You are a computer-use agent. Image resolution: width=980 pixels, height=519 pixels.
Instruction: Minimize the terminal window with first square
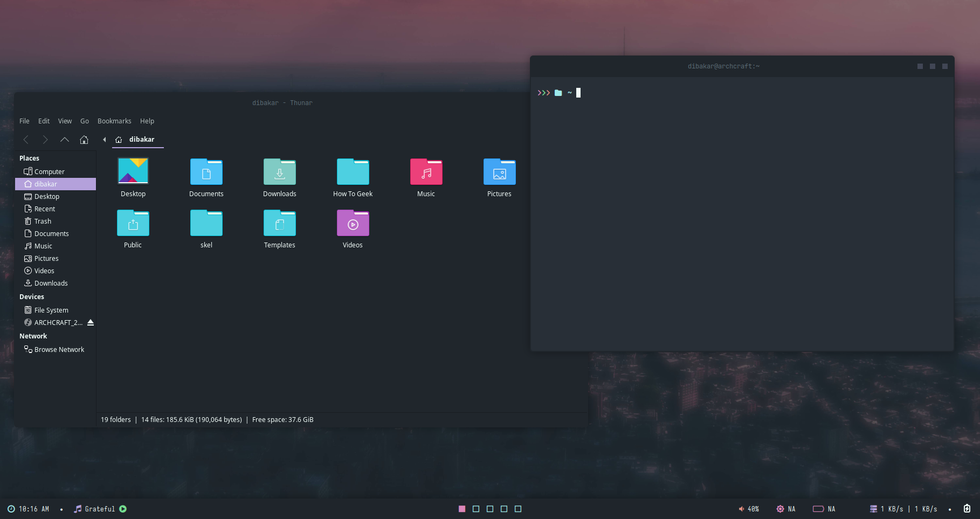pyautogui.click(x=920, y=66)
